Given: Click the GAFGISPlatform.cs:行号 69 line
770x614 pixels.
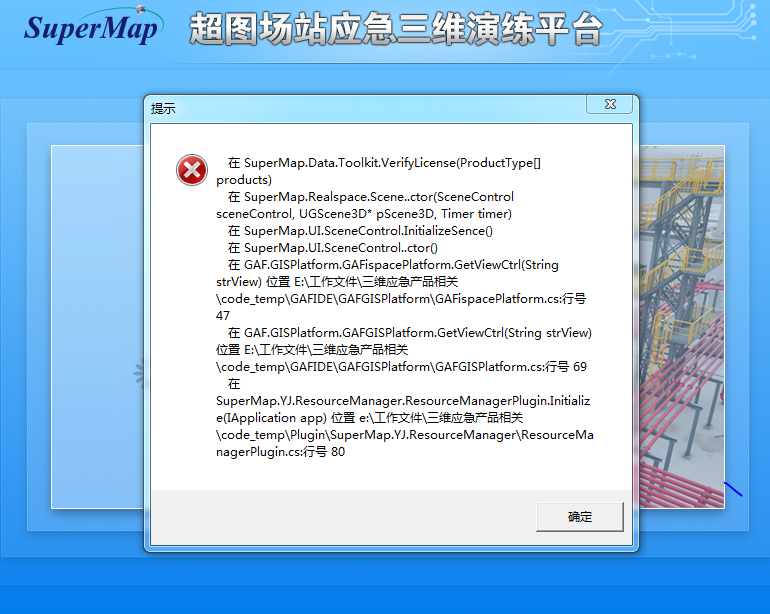Looking at the screenshot, I should tap(401, 367).
